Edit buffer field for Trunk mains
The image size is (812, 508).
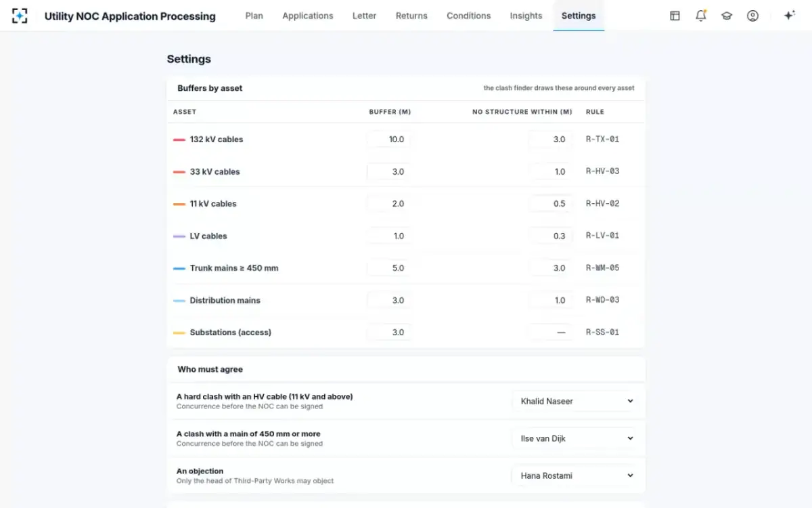coord(388,268)
